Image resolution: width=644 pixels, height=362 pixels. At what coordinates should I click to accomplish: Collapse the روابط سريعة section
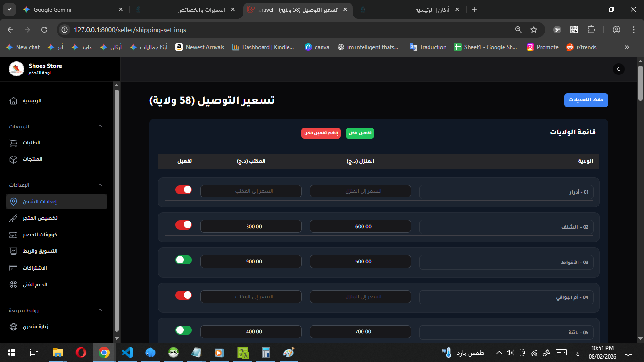[x=99, y=310]
